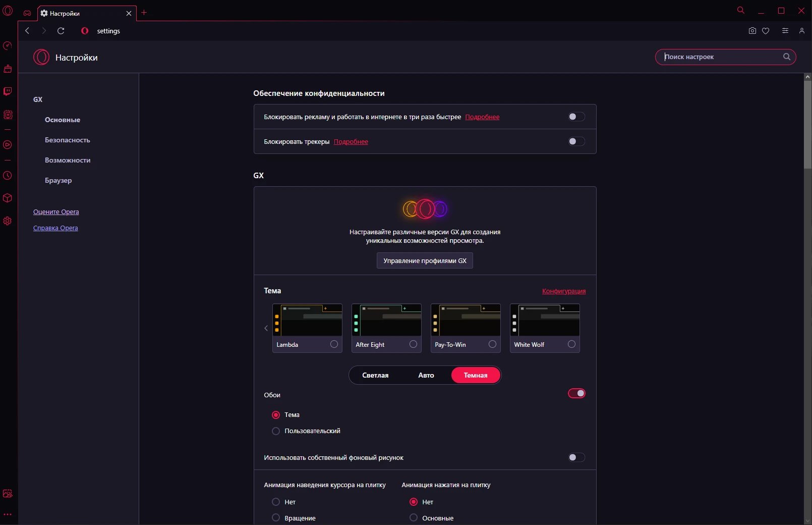Open the CPU limiter chip icon

tap(8, 115)
